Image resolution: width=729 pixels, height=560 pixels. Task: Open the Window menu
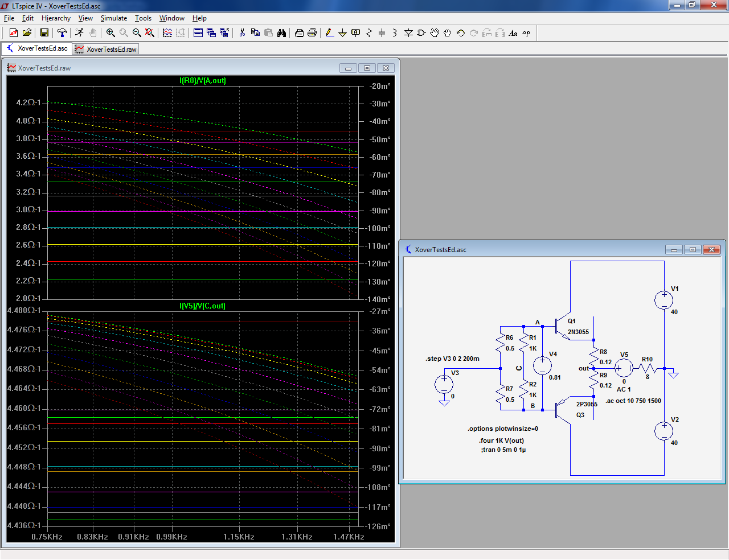(x=172, y=18)
